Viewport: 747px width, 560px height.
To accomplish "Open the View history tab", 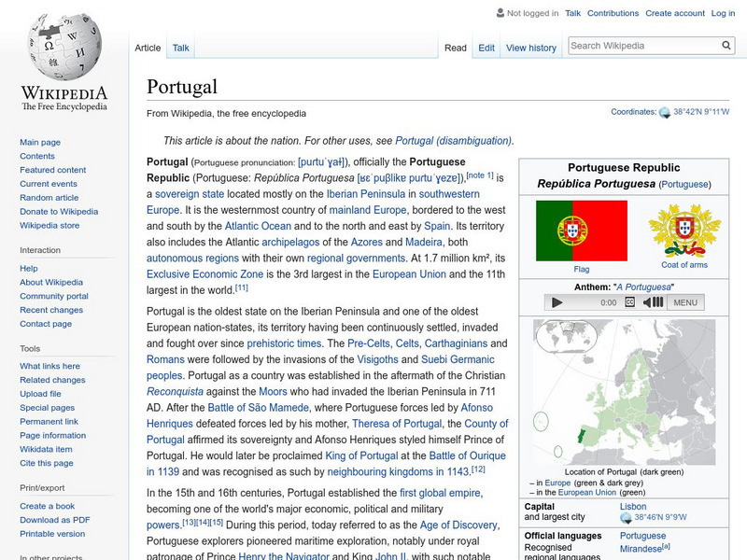I will tap(531, 49).
